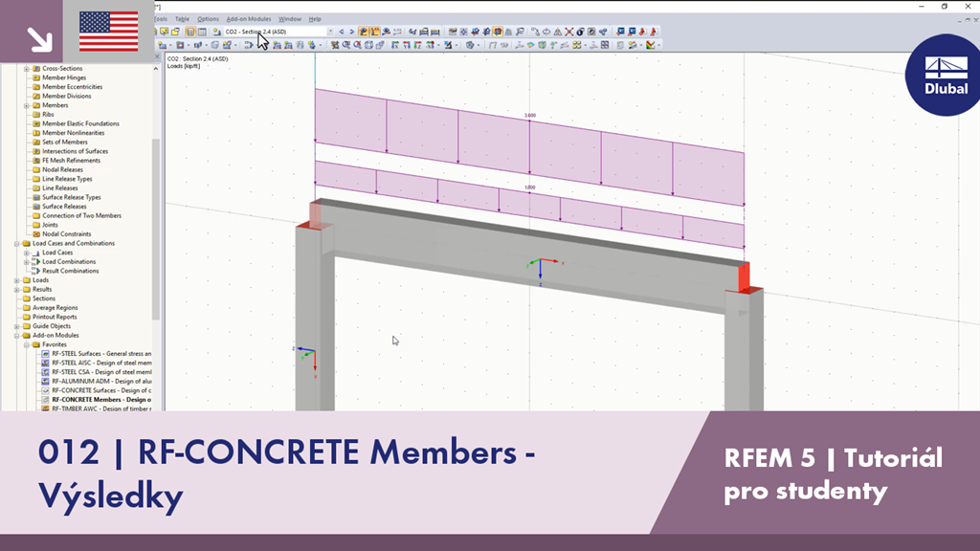The height and width of the screenshot is (551, 980).
Task: Open RF-ALUMINUM ADM module
Action: 101,381
